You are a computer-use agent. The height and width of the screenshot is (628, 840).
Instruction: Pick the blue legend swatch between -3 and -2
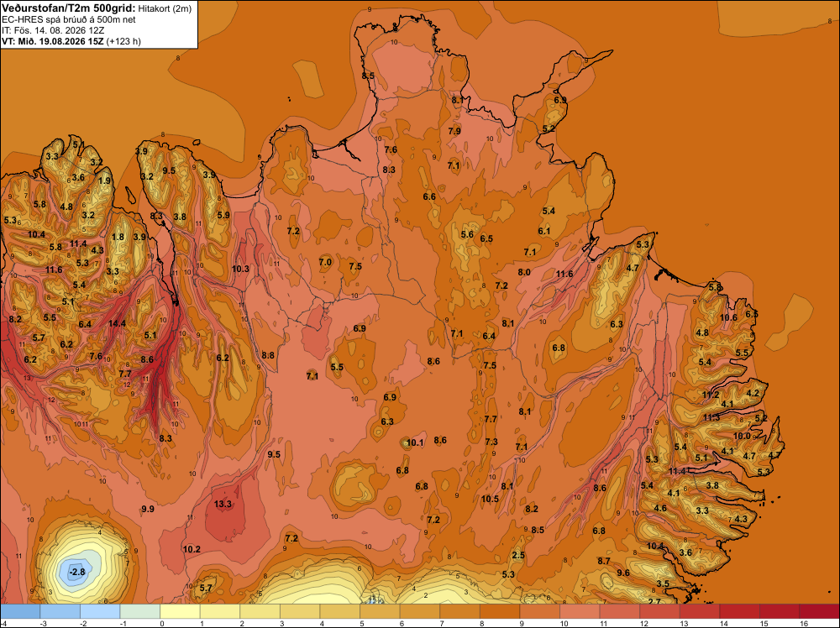click(60, 611)
